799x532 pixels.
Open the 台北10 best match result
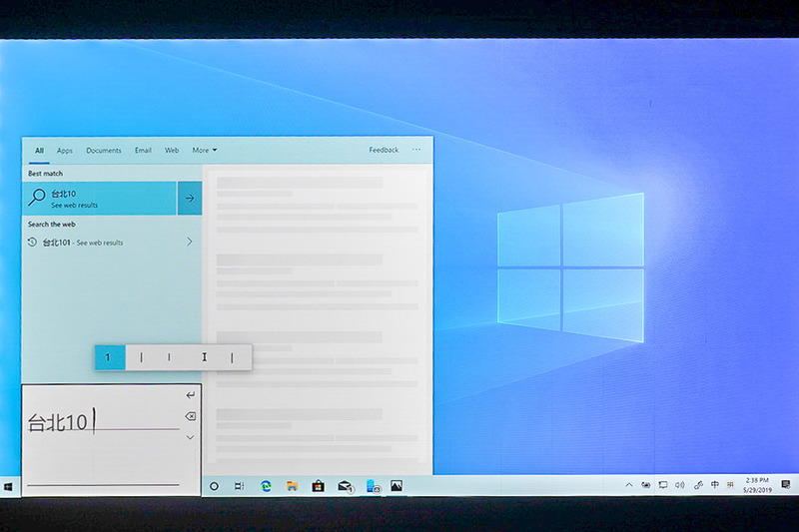click(x=99, y=198)
